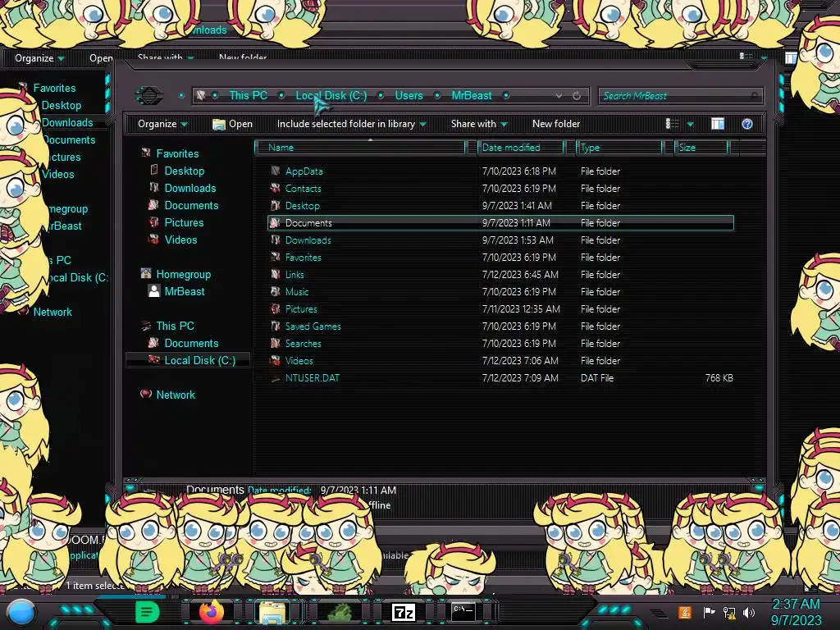Select Documents under This PC in front sidebar
The image size is (840, 630).
191,343
